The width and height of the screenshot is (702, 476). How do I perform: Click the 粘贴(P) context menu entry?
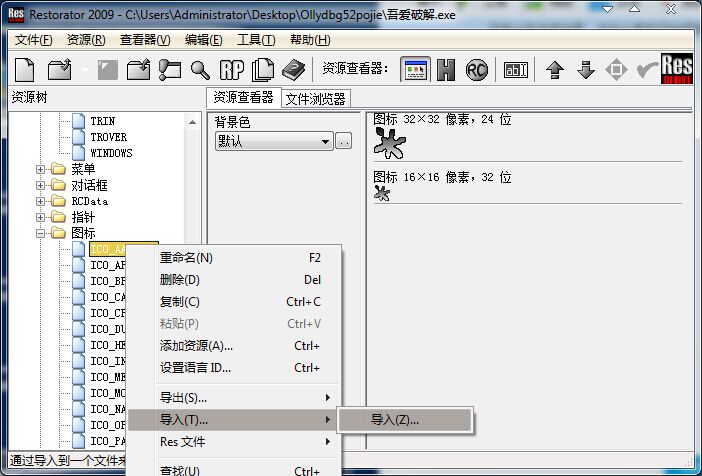pos(235,324)
